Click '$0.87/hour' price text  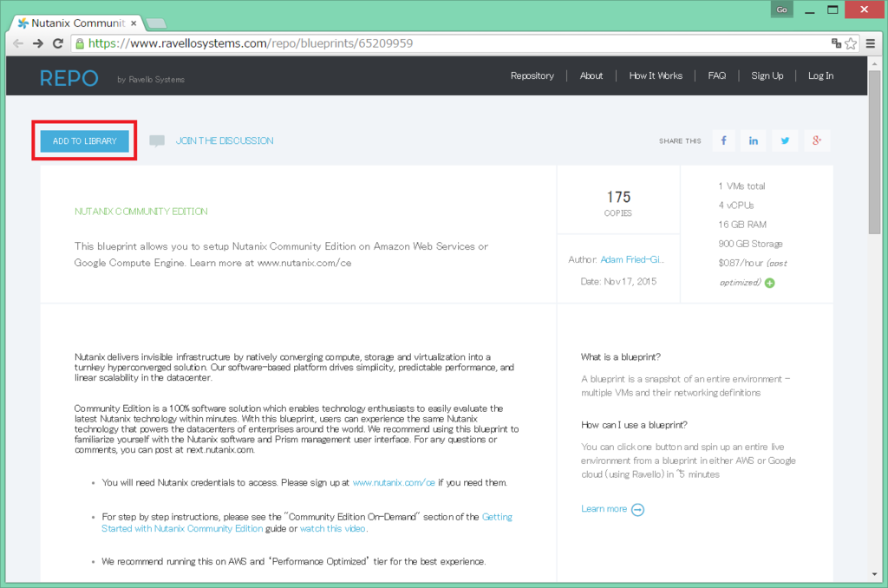(x=741, y=263)
